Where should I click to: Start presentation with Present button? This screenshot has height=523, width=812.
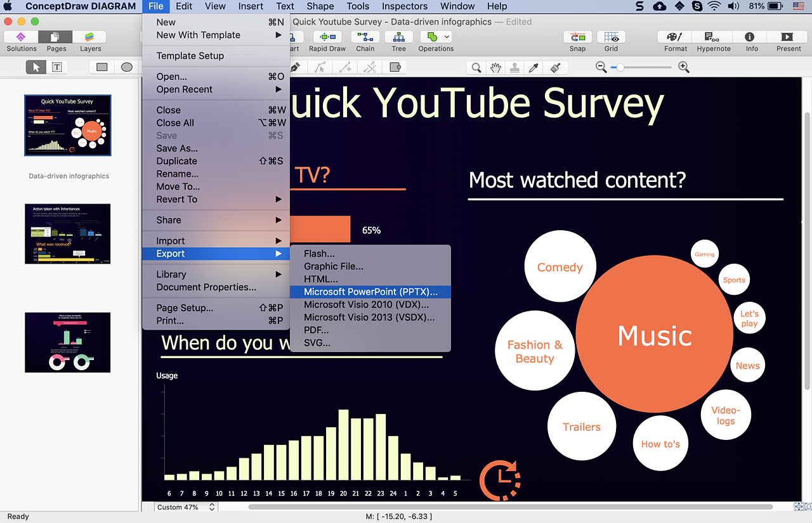coord(789,42)
